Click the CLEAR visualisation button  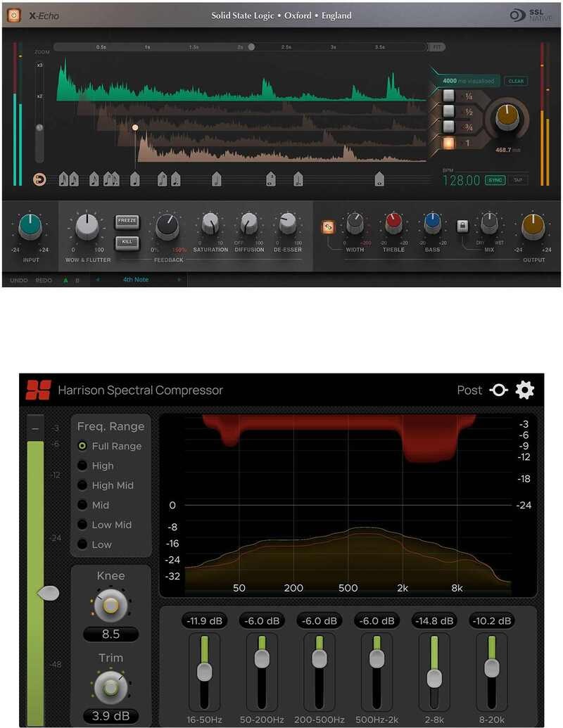click(x=516, y=81)
